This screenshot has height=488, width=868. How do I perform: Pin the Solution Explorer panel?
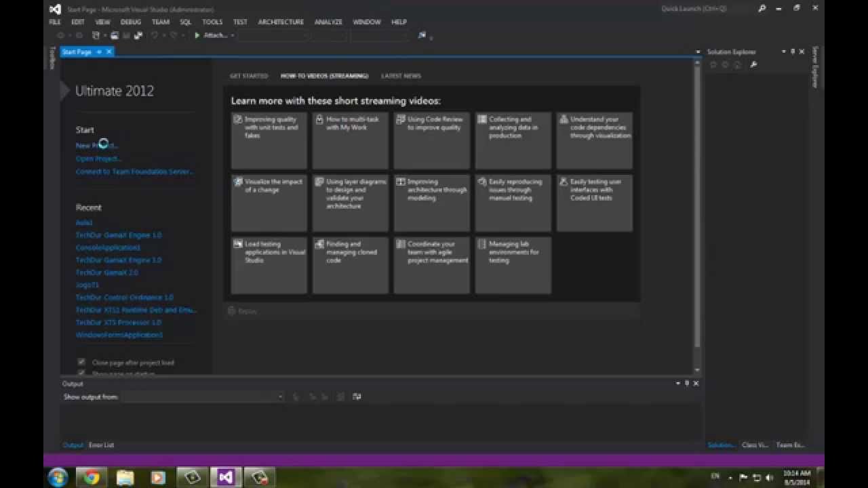pyautogui.click(x=793, y=52)
